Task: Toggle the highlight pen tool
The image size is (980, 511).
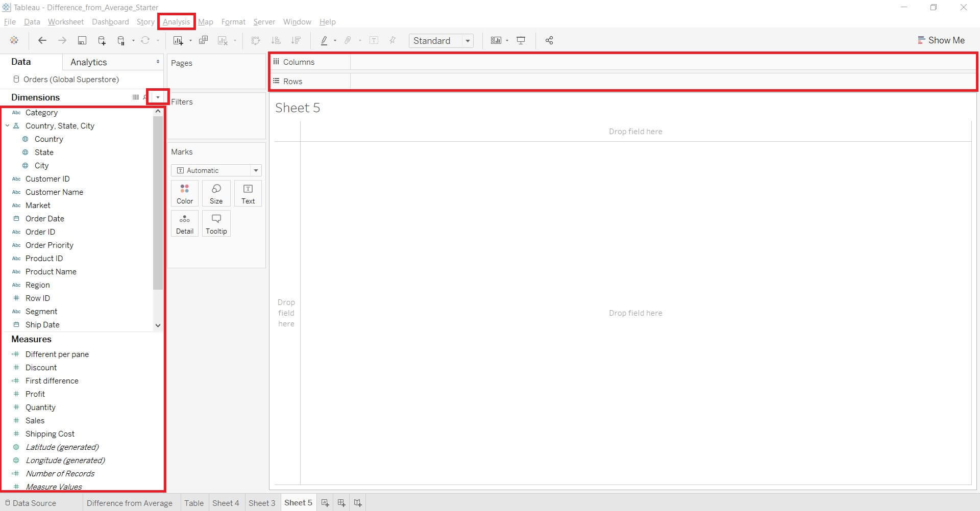Action: (325, 40)
